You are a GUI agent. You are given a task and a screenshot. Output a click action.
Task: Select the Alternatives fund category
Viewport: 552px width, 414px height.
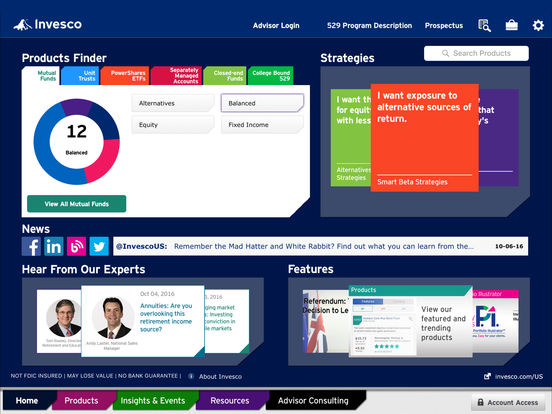173,103
